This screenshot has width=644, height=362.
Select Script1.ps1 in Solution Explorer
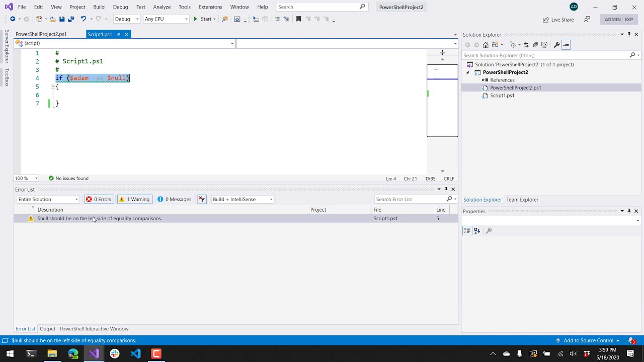click(x=502, y=96)
